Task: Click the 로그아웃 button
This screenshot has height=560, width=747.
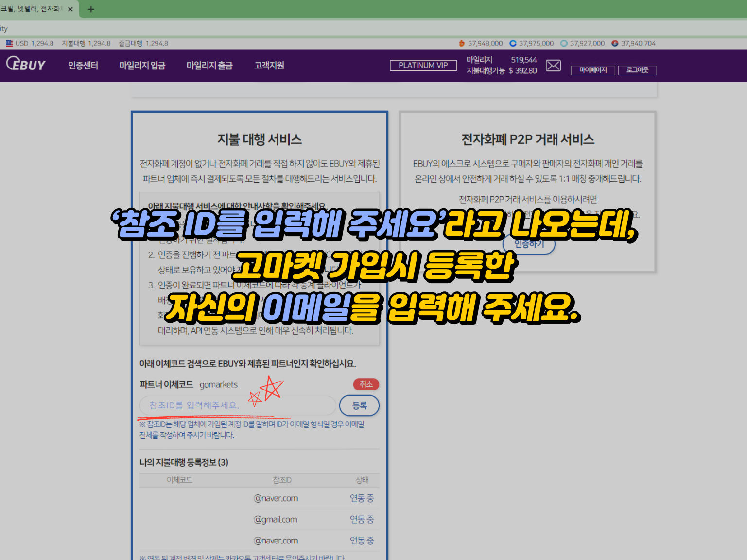Action: pyautogui.click(x=637, y=70)
